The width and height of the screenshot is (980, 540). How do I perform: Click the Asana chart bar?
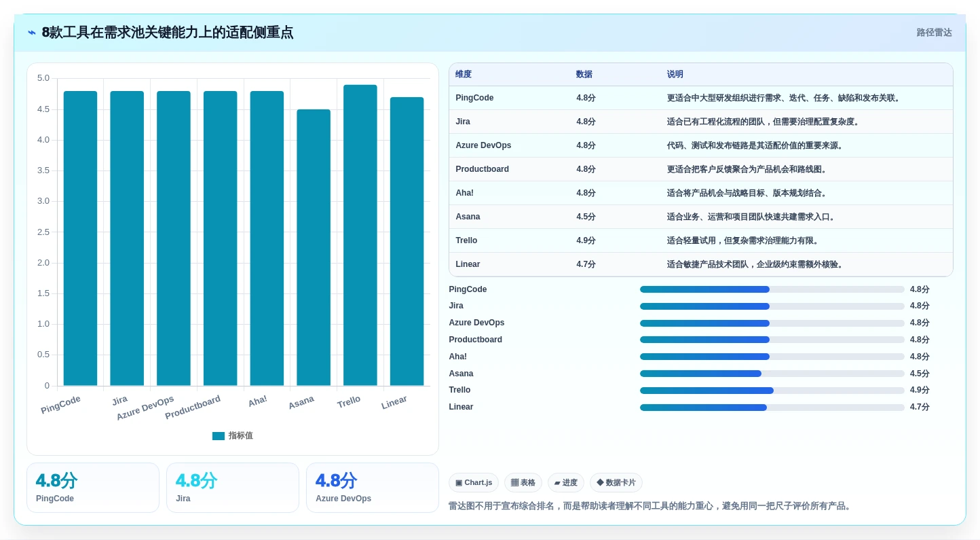314,248
